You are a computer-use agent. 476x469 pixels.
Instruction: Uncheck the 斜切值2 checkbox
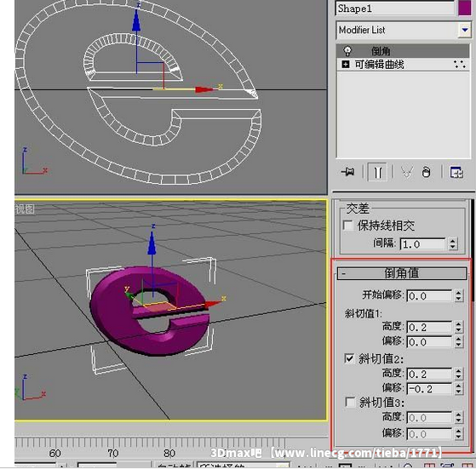349,358
